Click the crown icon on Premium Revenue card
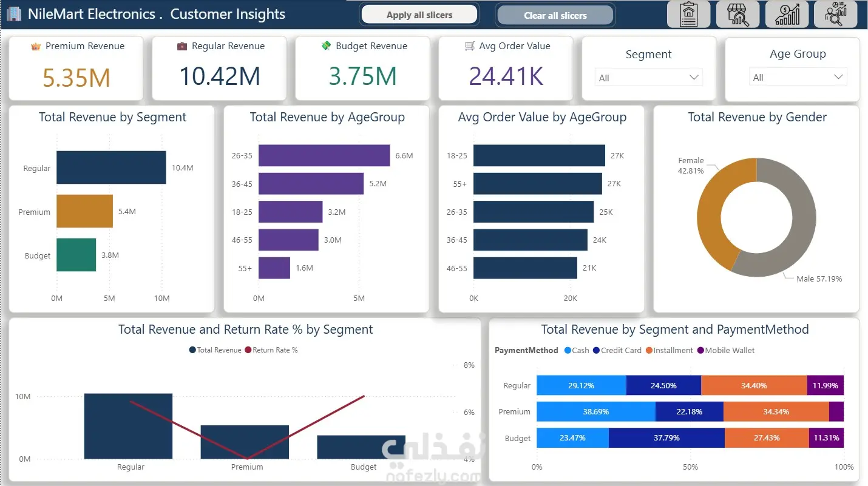This screenshot has width=868, height=486. [x=35, y=46]
